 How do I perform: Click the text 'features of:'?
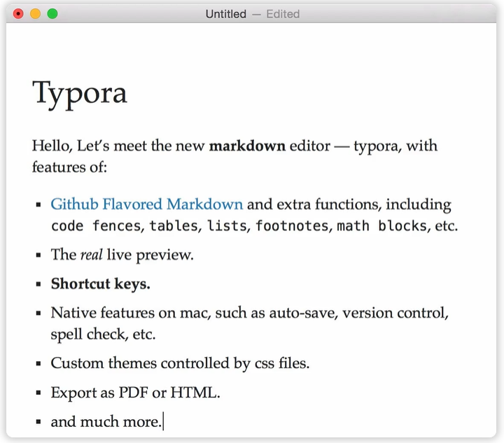click(x=69, y=167)
